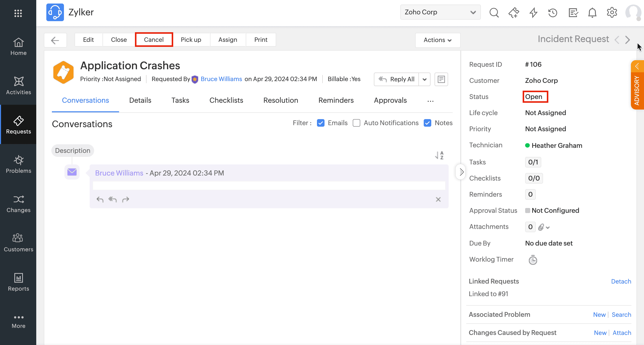Open the Actions dropdown menu

coord(438,40)
